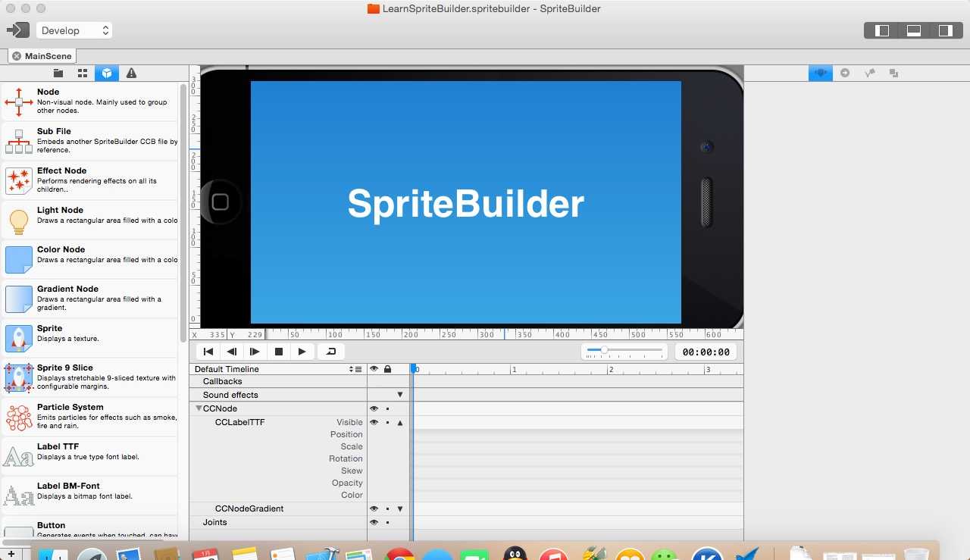Select the Sprite 9 Slice icon
This screenshot has height=560, width=970.
(x=18, y=377)
